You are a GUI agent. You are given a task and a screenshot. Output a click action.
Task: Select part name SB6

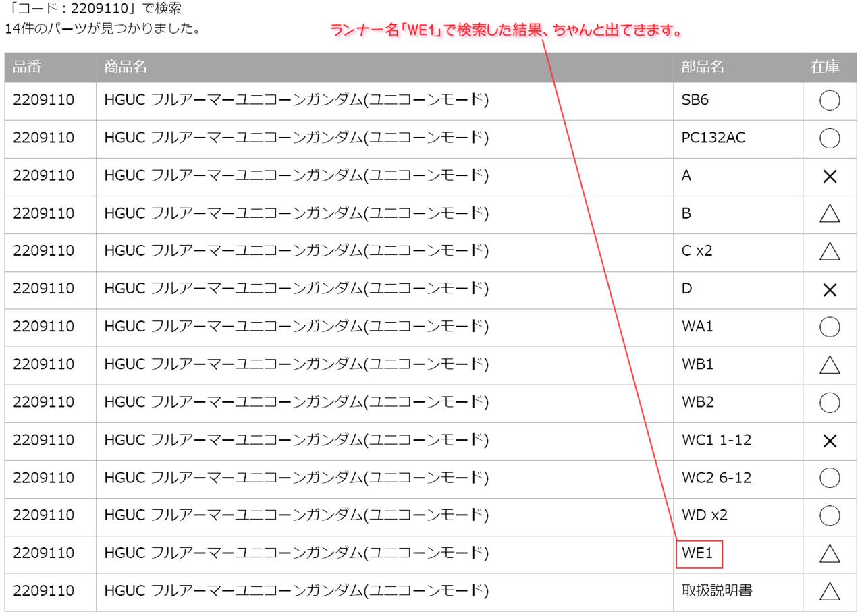[x=695, y=100]
